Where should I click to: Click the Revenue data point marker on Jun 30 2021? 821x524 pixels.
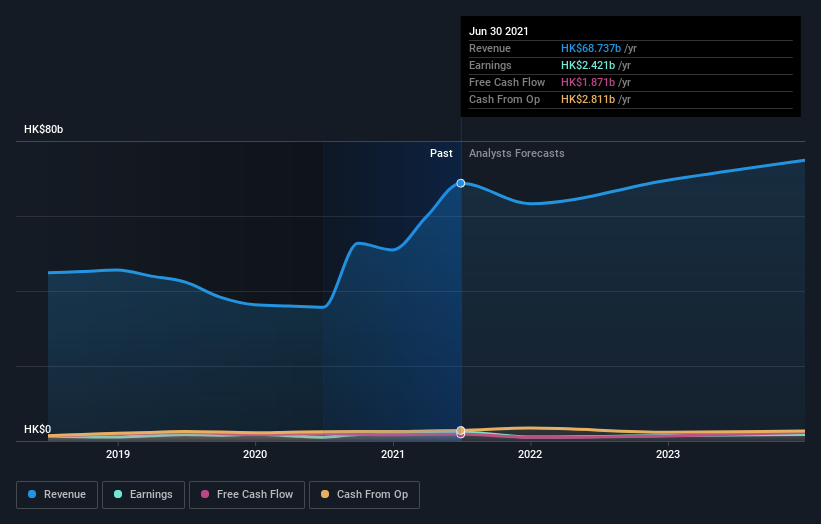coord(461,183)
